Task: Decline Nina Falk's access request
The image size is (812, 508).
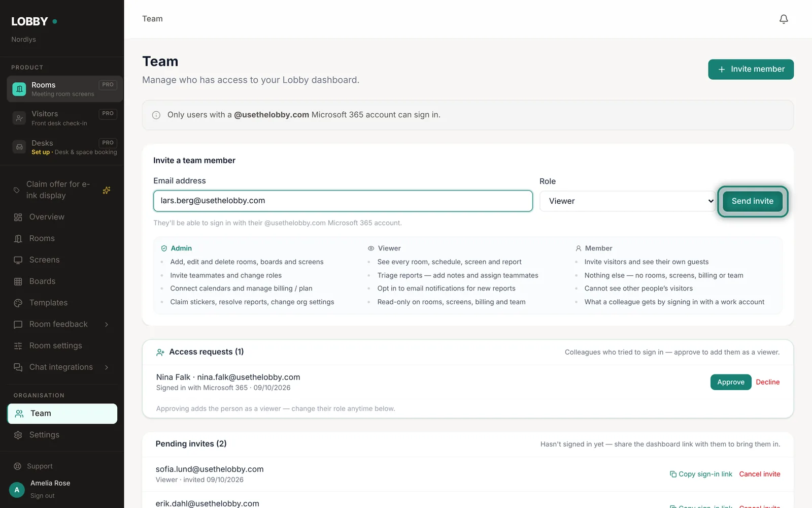Action: [767, 382]
